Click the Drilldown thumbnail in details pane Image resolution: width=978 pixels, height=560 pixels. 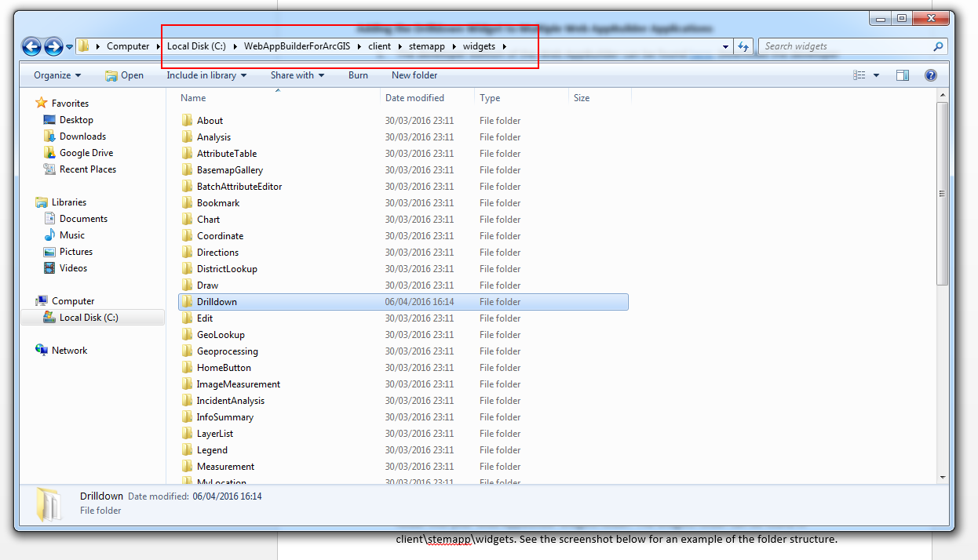[49, 504]
